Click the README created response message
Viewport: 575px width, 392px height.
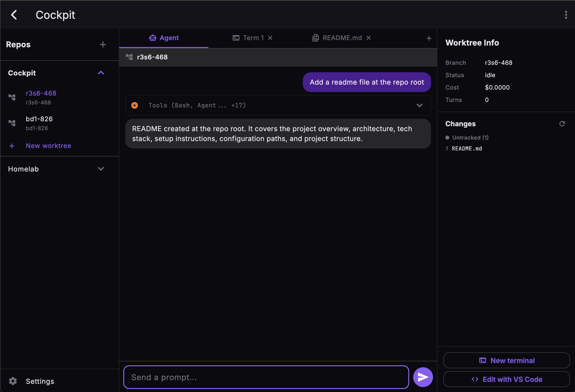[278, 134]
